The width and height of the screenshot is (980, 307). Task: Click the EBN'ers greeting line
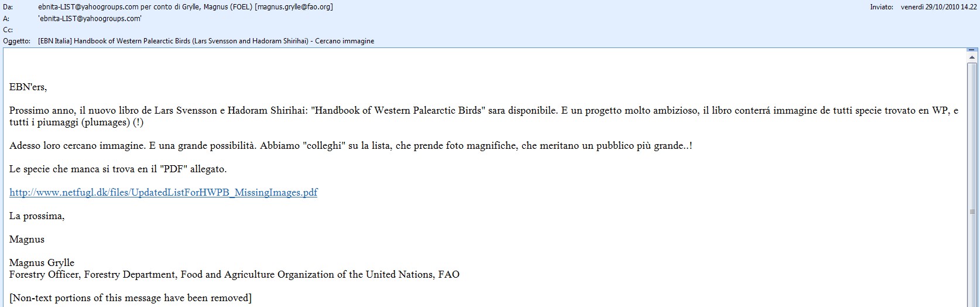click(x=28, y=87)
